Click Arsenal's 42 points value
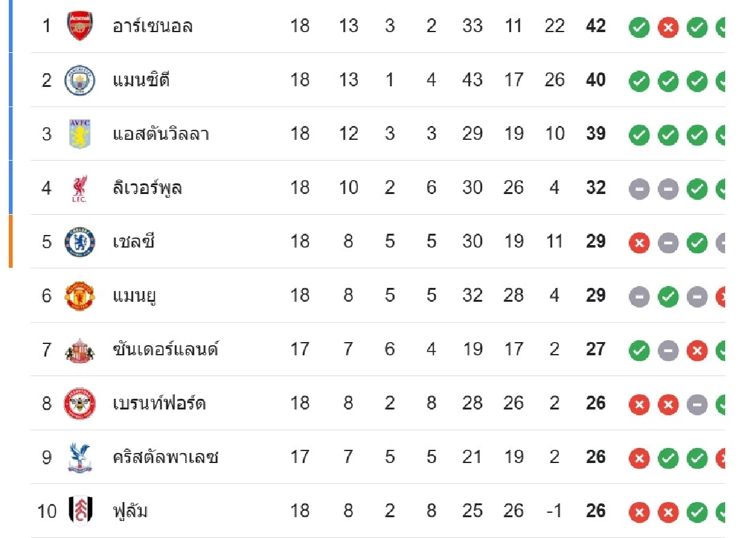 pos(595,26)
